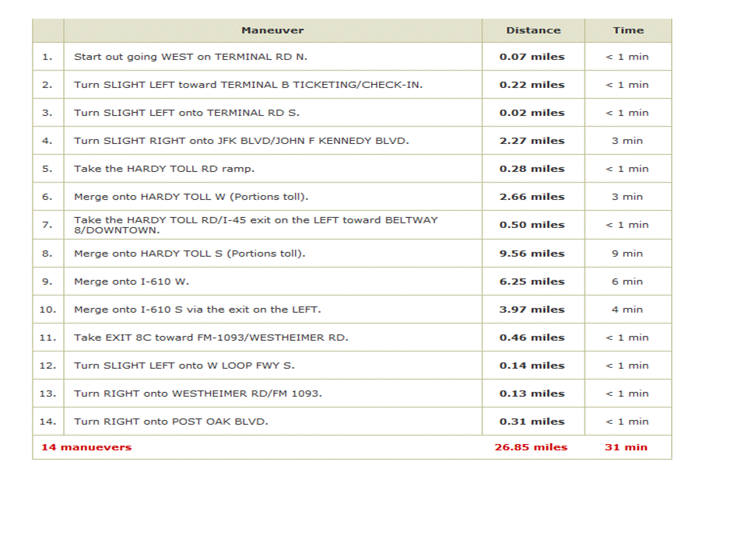Image resolution: width=747 pixels, height=560 pixels.
Task: Click the 9.56 miles distance value
Action: [x=532, y=254]
